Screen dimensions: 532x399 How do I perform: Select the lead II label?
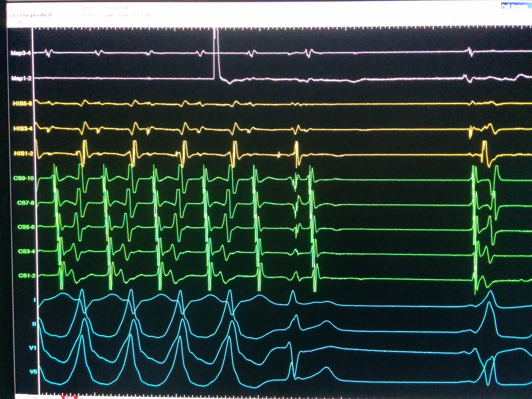34,324
